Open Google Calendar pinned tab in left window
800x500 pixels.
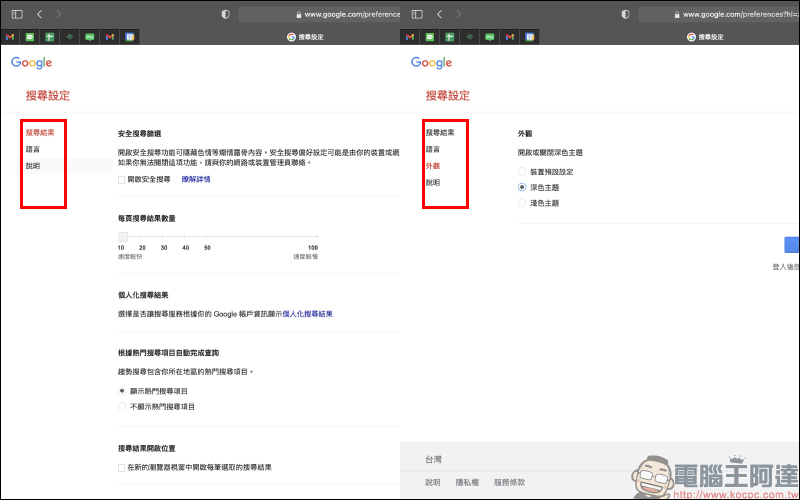click(x=130, y=37)
